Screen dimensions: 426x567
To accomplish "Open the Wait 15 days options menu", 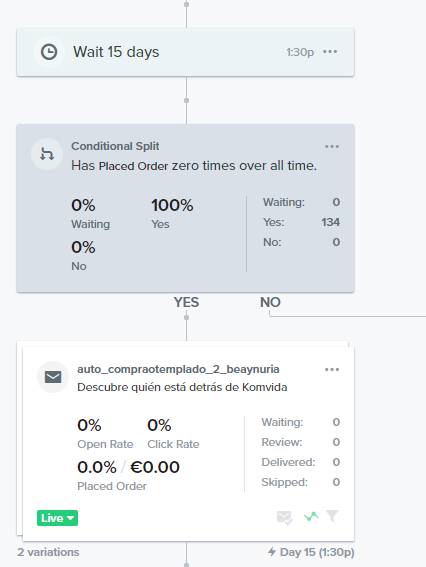I will coord(330,52).
